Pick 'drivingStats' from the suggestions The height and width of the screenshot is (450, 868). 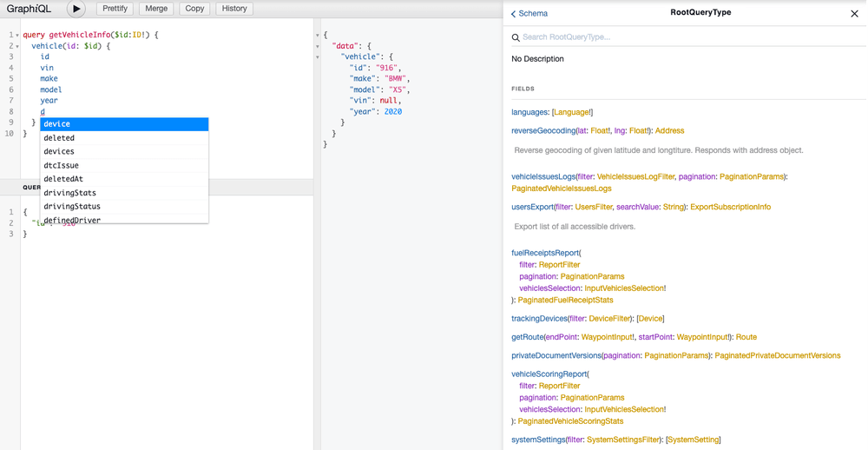pos(124,193)
